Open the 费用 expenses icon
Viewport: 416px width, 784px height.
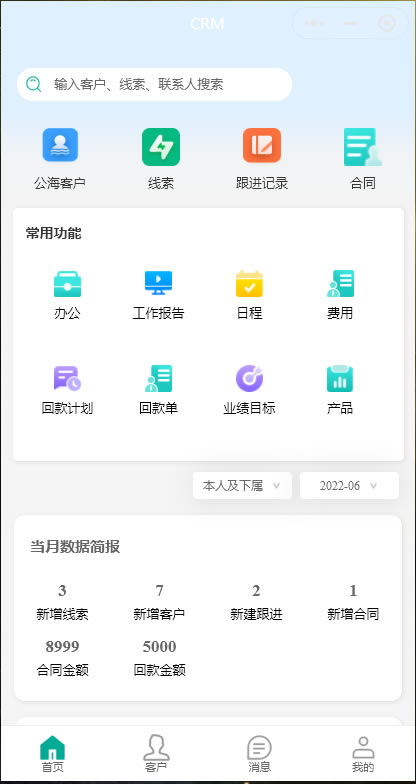(x=340, y=284)
